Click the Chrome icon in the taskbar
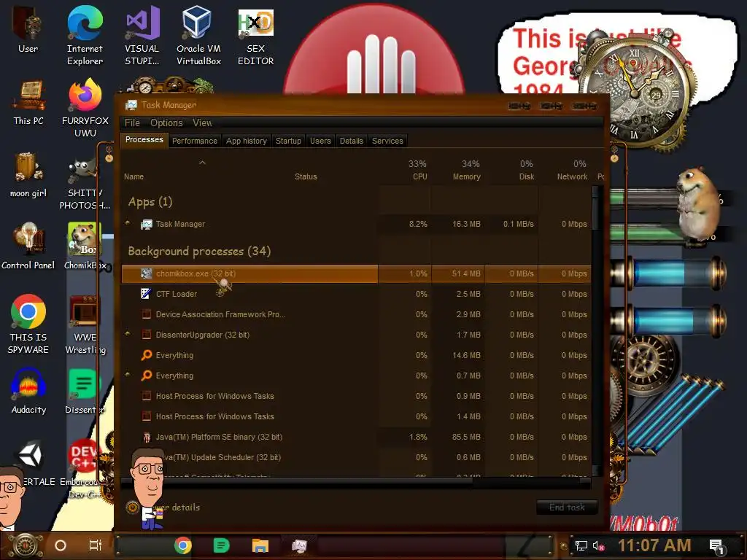The image size is (747, 560). point(182,545)
